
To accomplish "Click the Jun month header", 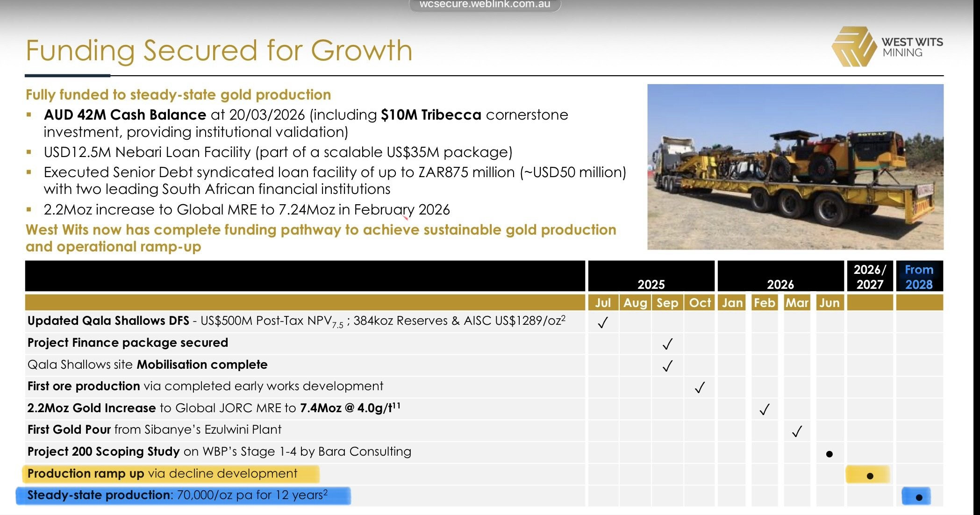I will pos(830,303).
